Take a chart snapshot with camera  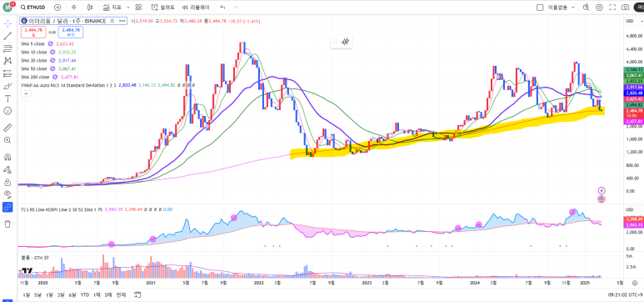click(x=625, y=8)
